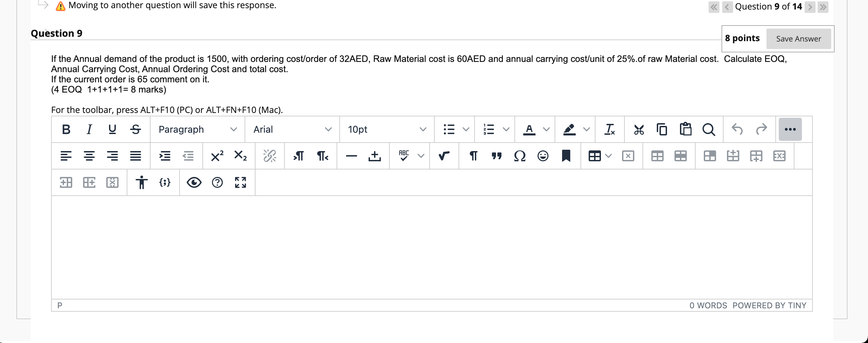Open the Paragraph block format dropdown
Screen dimensions: 868x343
[x=198, y=129]
